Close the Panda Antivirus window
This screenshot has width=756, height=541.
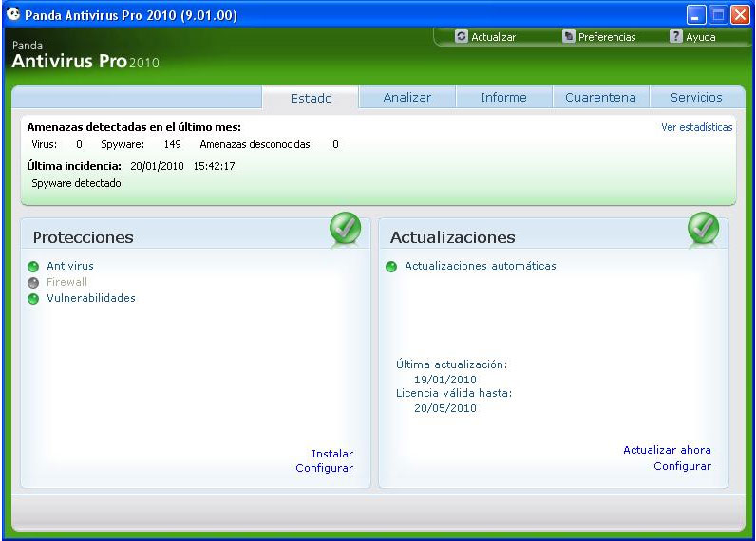740,15
